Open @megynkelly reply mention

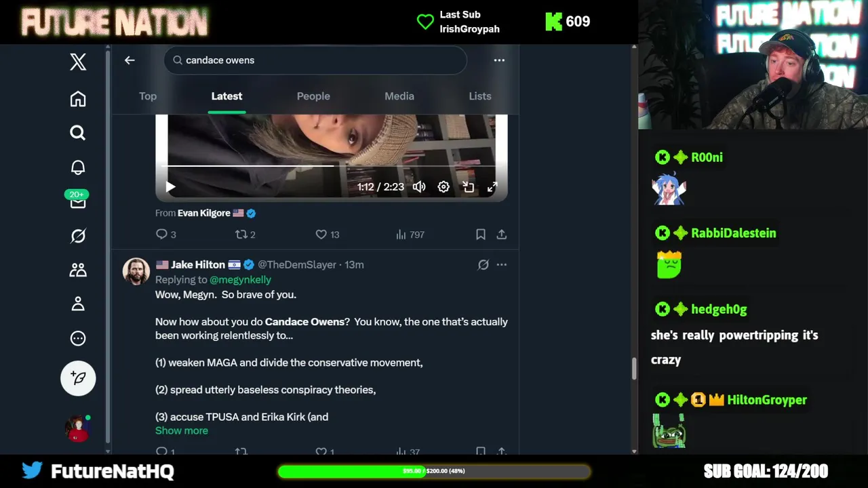[240, 280]
